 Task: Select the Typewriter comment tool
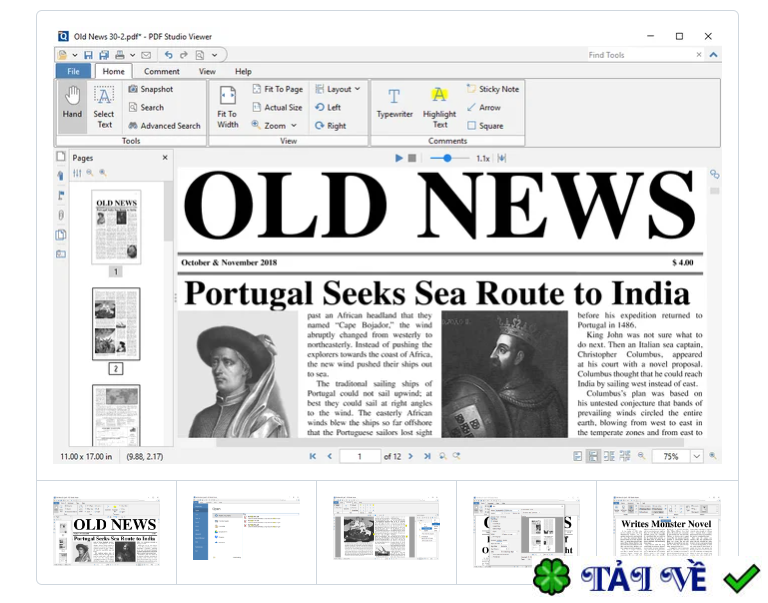tap(395, 104)
